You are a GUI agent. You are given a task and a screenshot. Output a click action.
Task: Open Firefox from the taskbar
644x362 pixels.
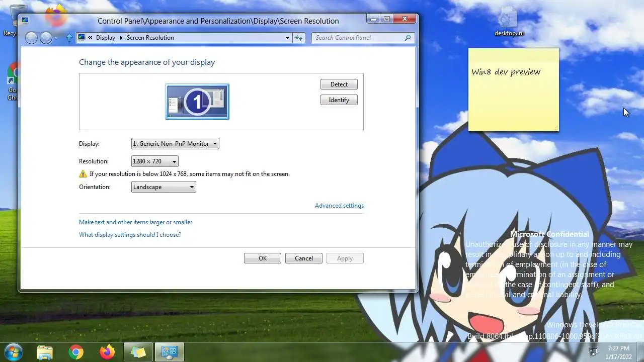pos(107,352)
